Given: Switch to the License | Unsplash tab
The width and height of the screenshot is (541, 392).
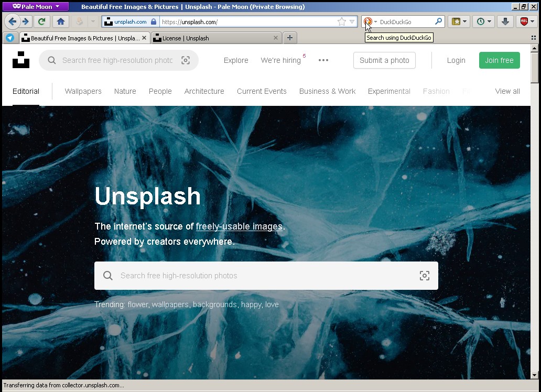Looking at the screenshot, I should click(x=217, y=38).
